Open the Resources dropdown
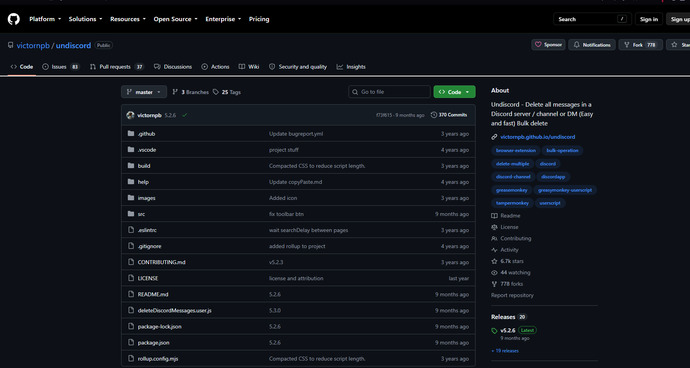690x368 pixels. click(128, 19)
